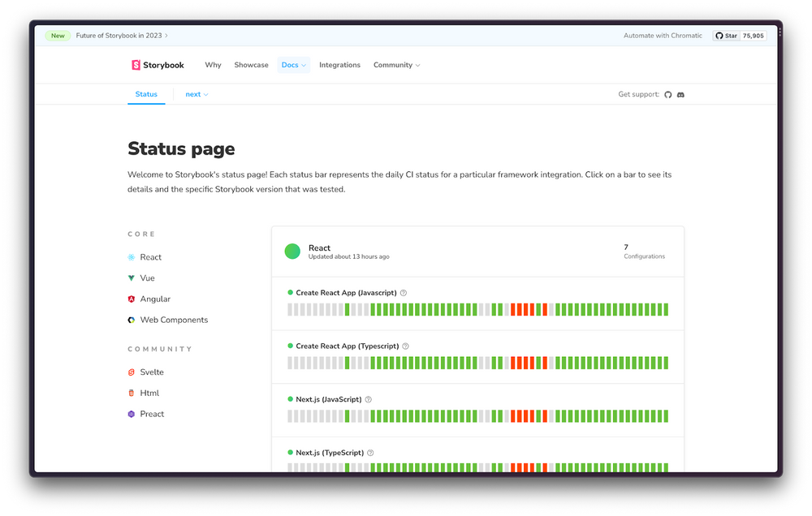
Task: Click help icon beside Create React App (Javascript)
Action: point(404,293)
